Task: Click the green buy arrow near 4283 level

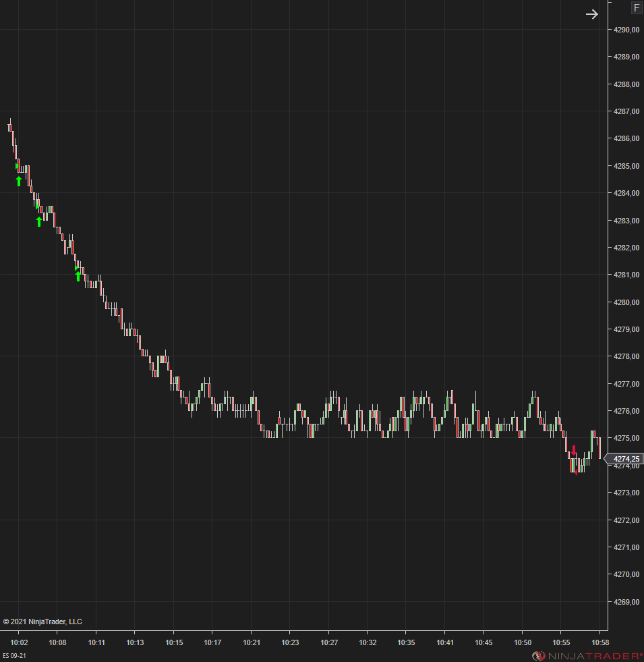Action: click(39, 221)
